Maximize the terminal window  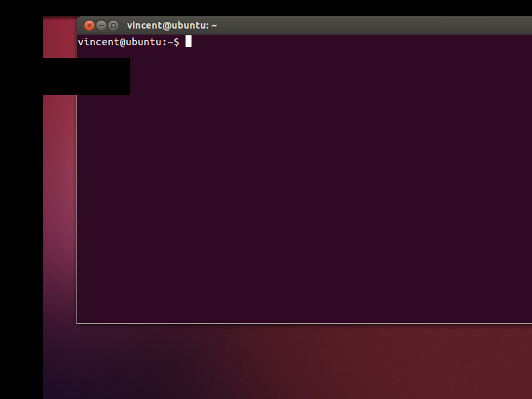[x=113, y=25]
